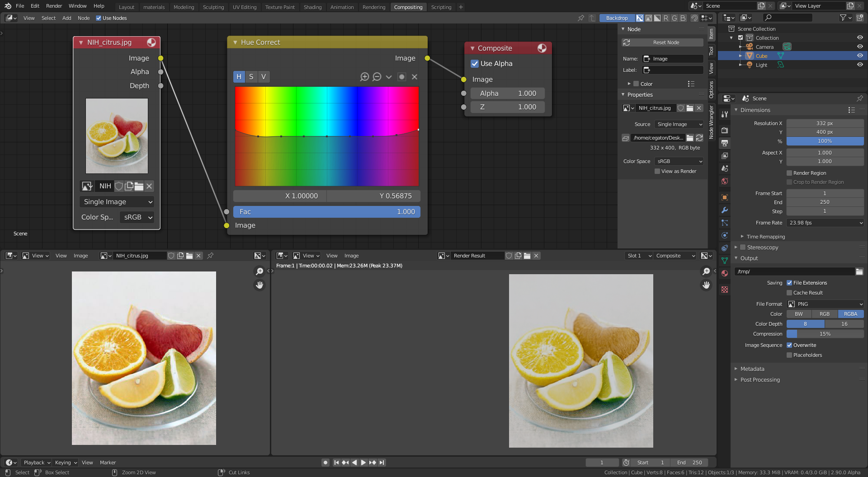This screenshot has width=868, height=477.
Task: Open Frame Rate 23.98 fps dropdown
Action: [x=825, y=223]
